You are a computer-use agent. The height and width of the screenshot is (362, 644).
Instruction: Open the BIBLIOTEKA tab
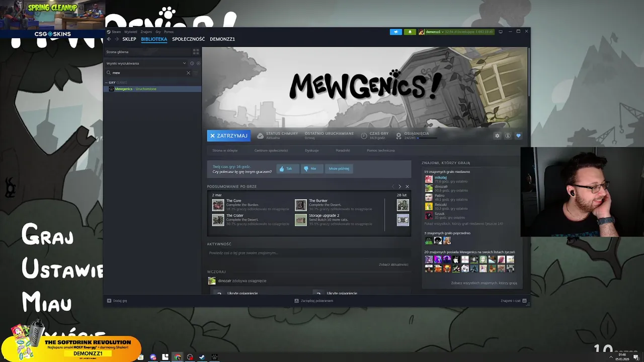(154, 39)
